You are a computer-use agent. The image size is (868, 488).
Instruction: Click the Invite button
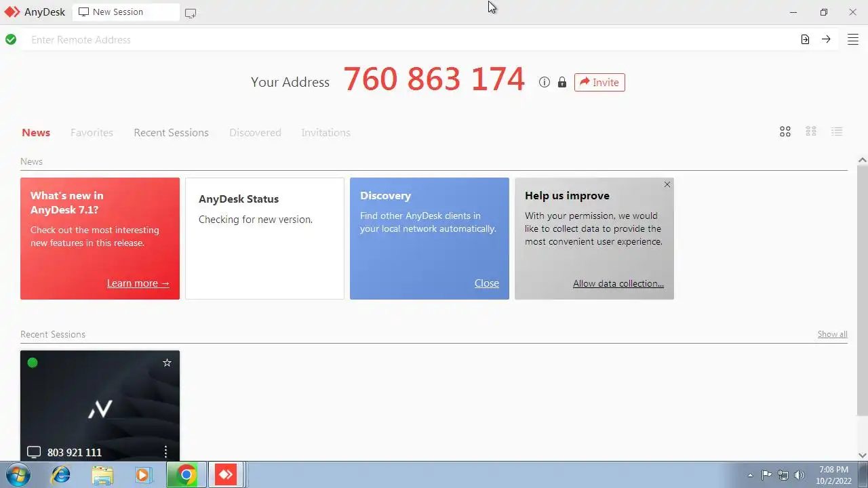pos(599,82)
